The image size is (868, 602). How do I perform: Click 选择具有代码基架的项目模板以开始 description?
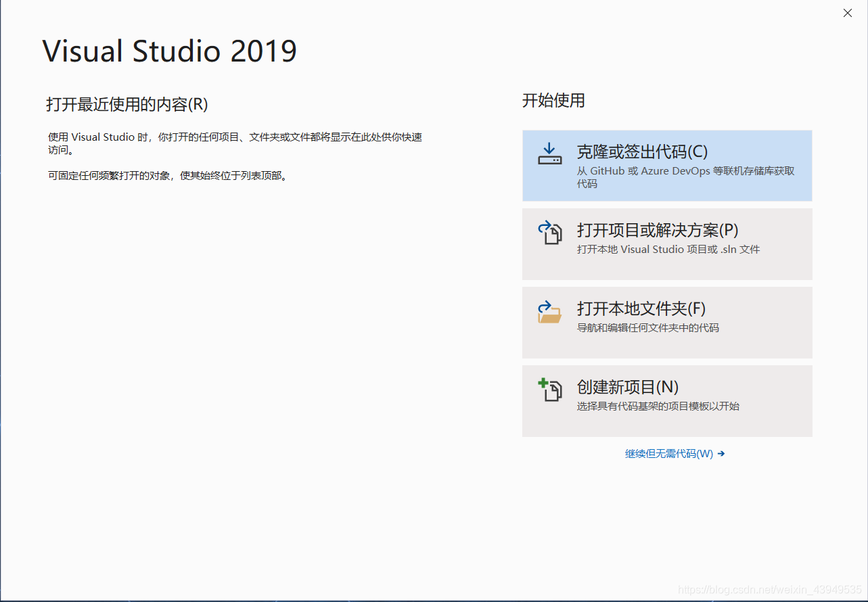pos(658,407)
